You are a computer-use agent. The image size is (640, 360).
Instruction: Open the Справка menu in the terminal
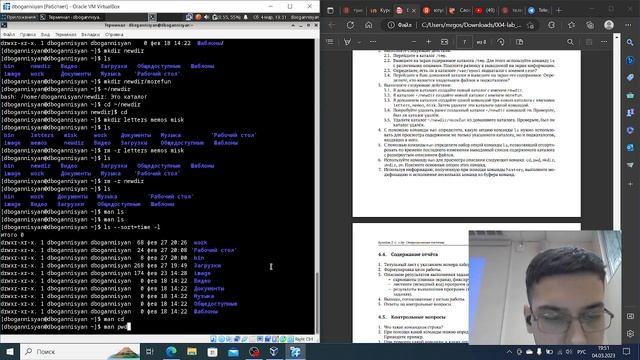tap(114, 35)
